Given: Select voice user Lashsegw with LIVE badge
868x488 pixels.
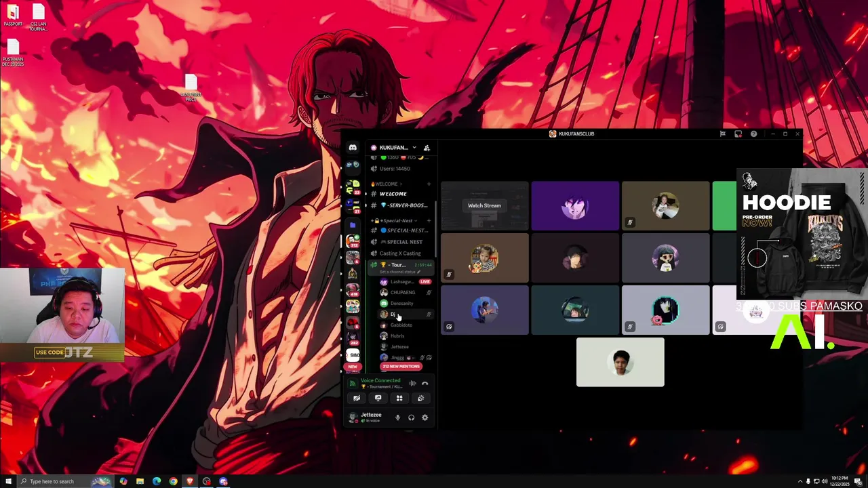Looking at the screenshot, I should click(x=406, y=281).
